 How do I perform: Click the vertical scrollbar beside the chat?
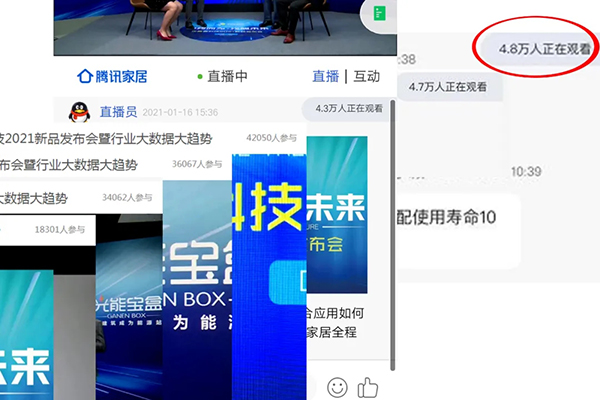pyautogui.click(x=391, y=230)
